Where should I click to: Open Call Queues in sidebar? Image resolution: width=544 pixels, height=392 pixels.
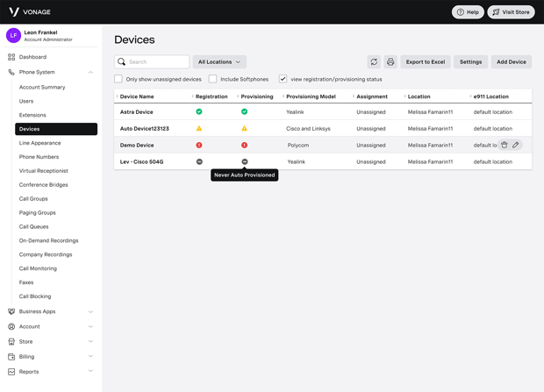pyautogui.click(x=34, y=226)
